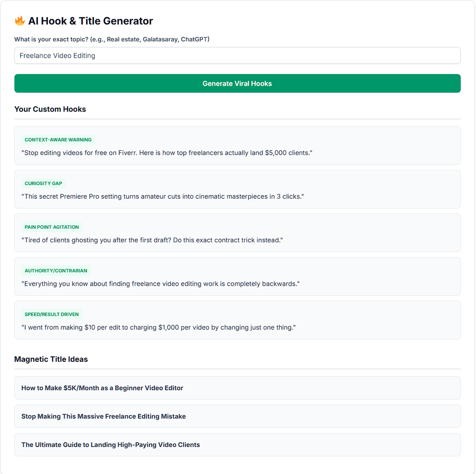Select the Authority/Contrarian tag
476x474 pixels.
56,271
